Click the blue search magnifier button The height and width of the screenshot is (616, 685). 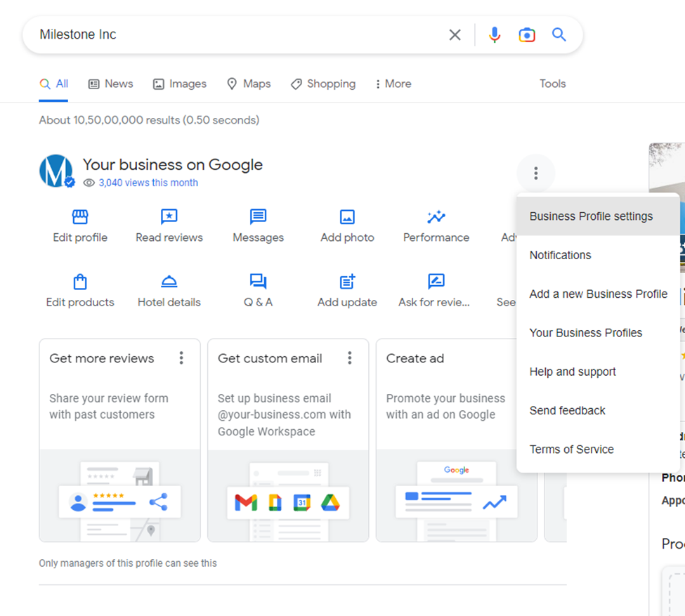point(559,34)
